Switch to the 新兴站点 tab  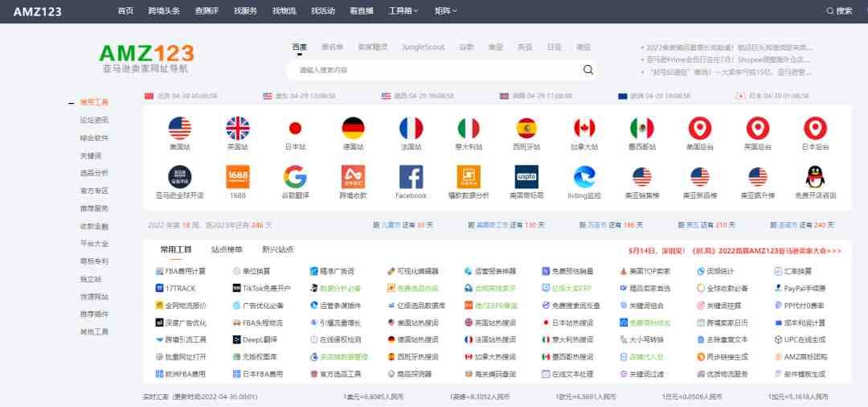pos(278,249)
